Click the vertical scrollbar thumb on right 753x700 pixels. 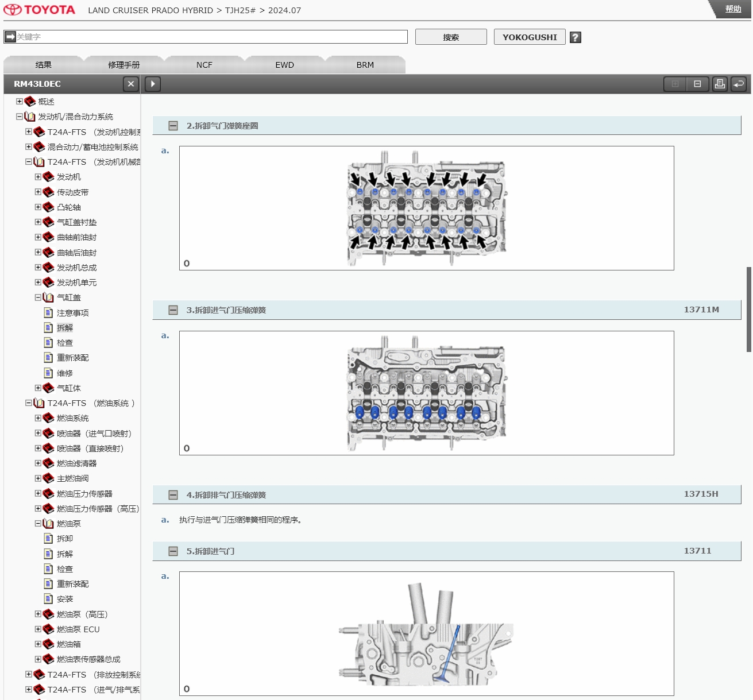749,309
